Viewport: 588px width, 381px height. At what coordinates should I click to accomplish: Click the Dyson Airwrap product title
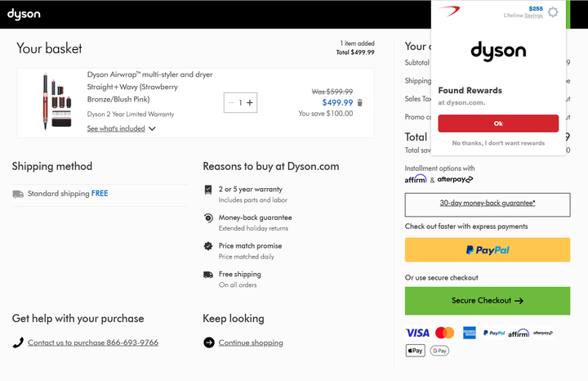(150, 87)
